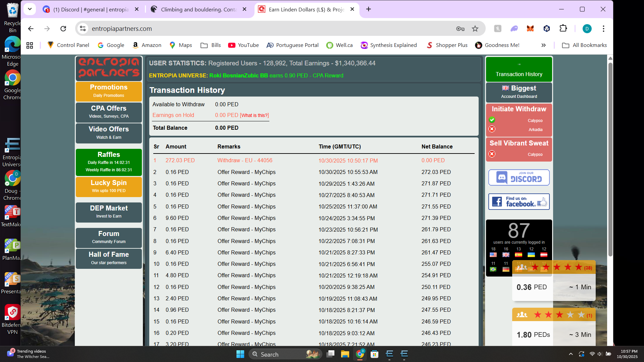Show hidden system tray icons chevron

coord(571,354)
